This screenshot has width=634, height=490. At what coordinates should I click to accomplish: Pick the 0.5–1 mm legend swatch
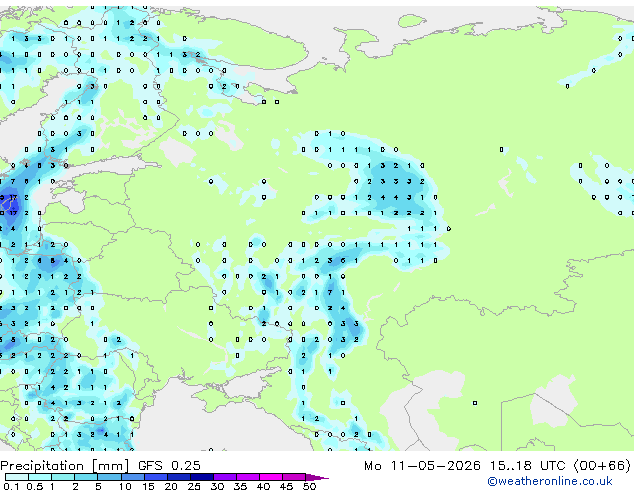point(40,477)
